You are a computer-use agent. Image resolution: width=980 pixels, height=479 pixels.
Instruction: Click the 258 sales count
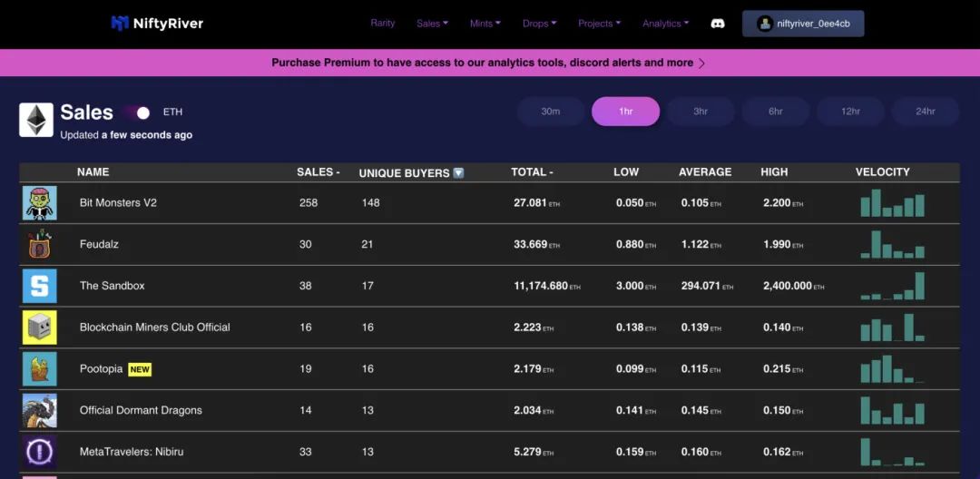tap(309, 203)
